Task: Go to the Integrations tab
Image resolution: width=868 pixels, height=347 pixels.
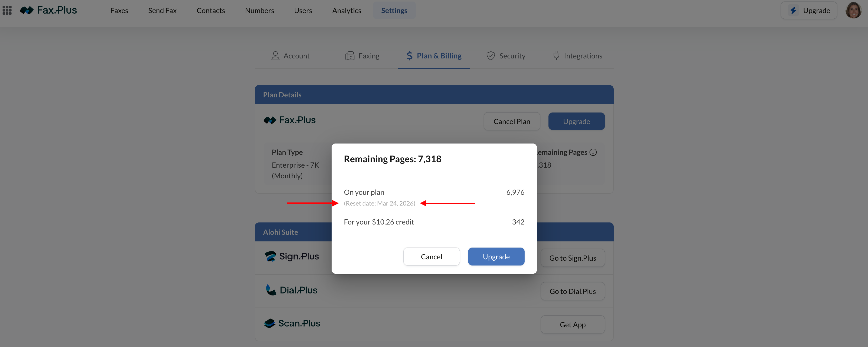Action: (577, 56)
